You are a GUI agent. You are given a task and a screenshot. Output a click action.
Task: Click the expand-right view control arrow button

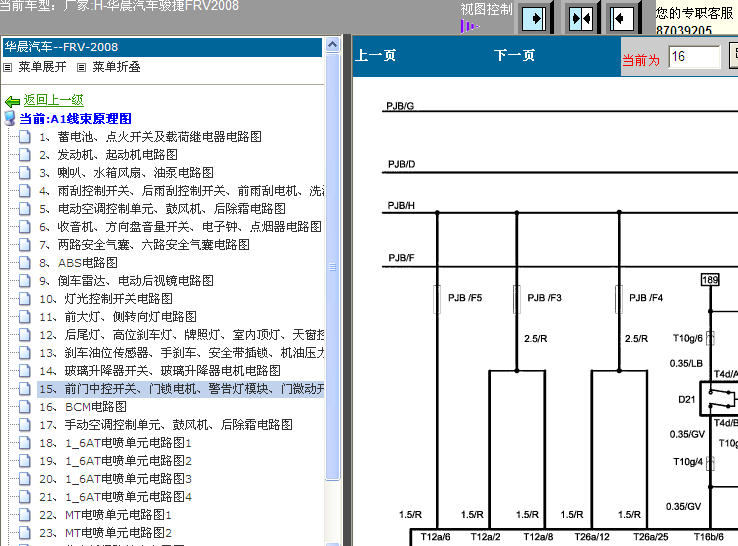[x=534, y=19]
